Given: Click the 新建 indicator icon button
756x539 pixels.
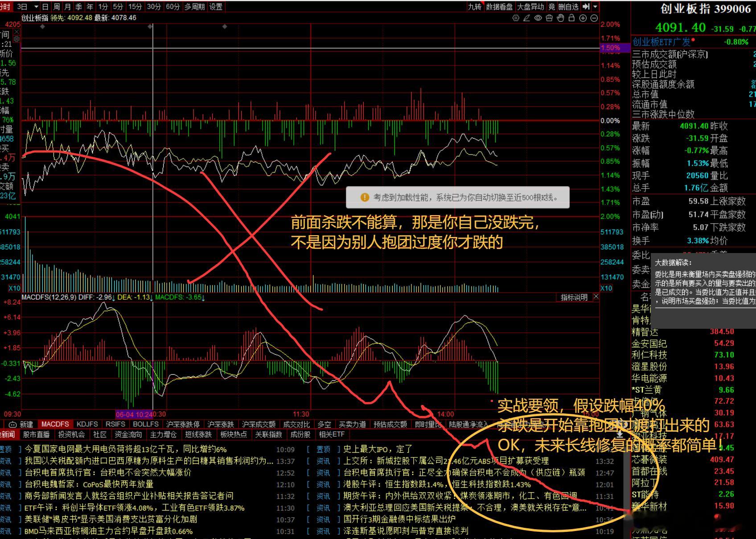Looking at the screenshot, I should pos(21,424).
